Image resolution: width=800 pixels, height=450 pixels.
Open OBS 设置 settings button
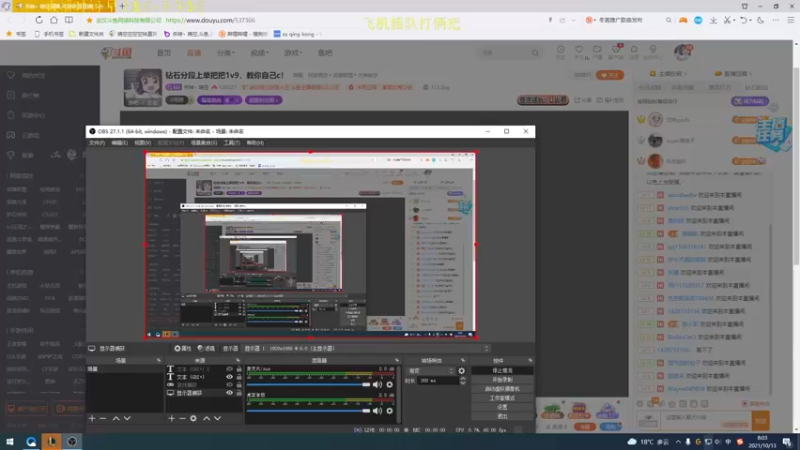point(502,407)
